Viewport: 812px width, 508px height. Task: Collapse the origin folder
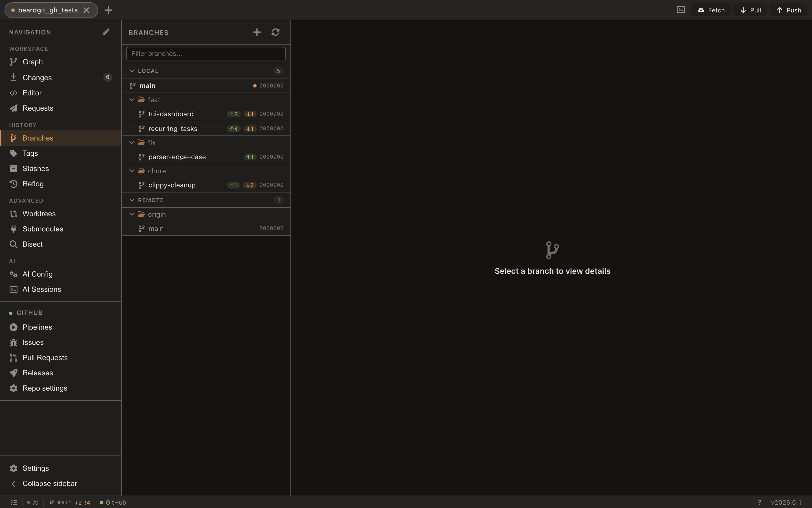(x=132, y=214)
